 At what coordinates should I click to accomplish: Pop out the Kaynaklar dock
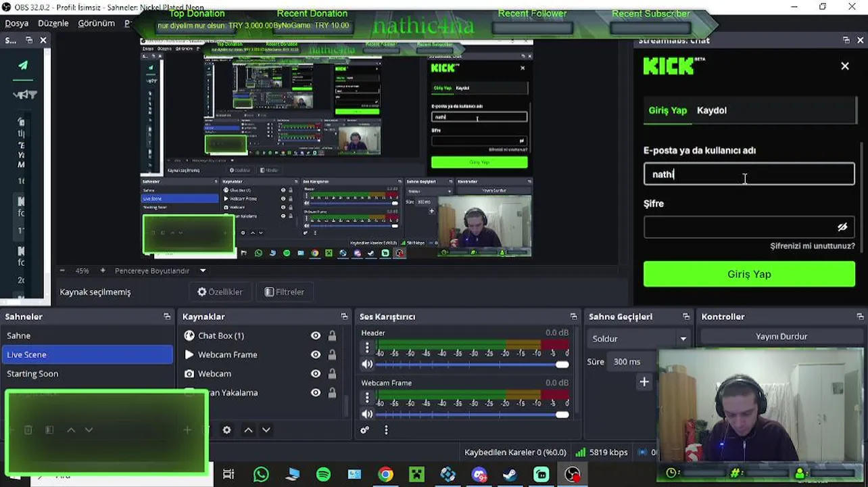(x=344, y=317)
